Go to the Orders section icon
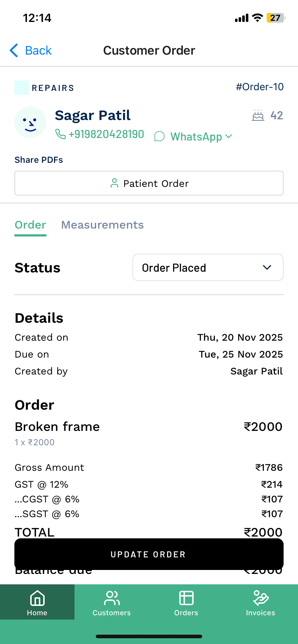 pos(186,598)
